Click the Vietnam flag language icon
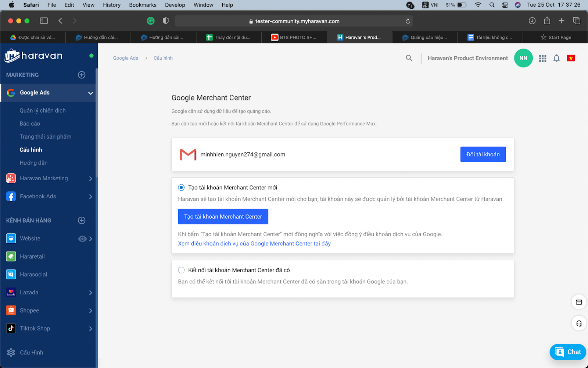588x368 pixels. pos(570,58)
